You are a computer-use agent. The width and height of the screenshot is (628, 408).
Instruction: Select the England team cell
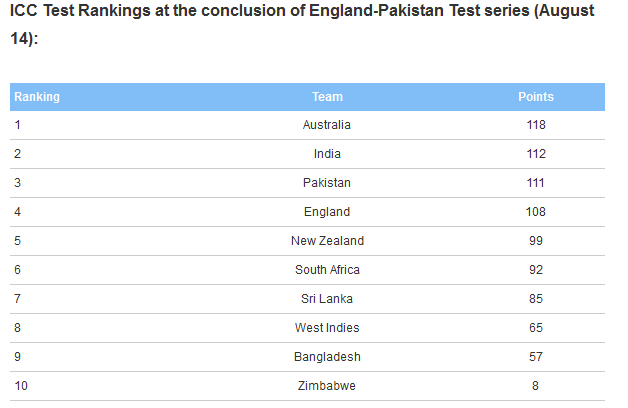click(x=327, y=212)
